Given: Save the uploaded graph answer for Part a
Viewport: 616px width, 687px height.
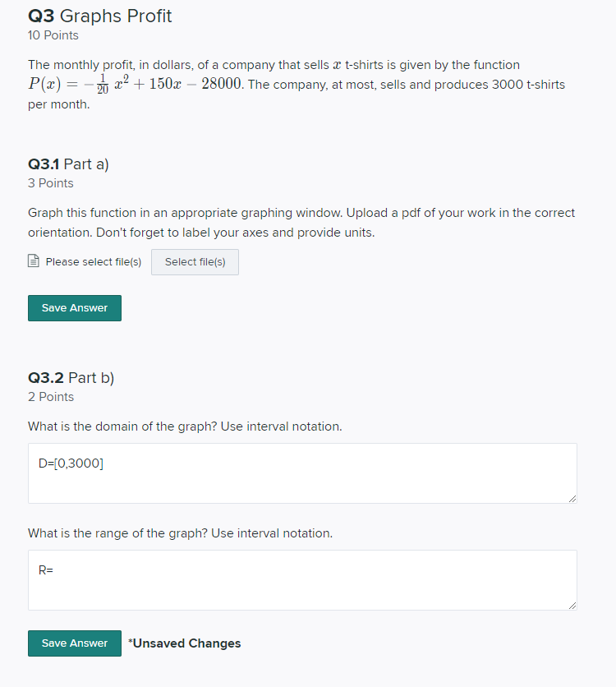Looking at the screenshot, I should (74, 307).
